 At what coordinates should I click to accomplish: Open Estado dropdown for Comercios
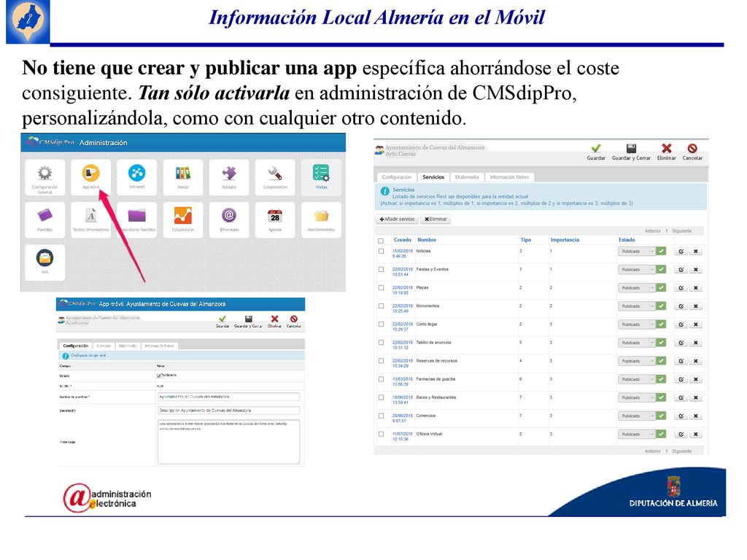click(x=637, y=416)
